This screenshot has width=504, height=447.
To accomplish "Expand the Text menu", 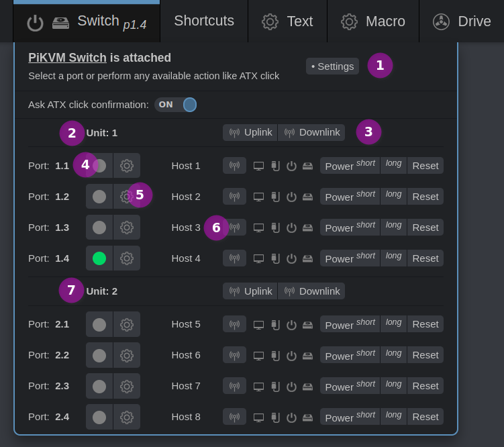I will tap(287, 21).
